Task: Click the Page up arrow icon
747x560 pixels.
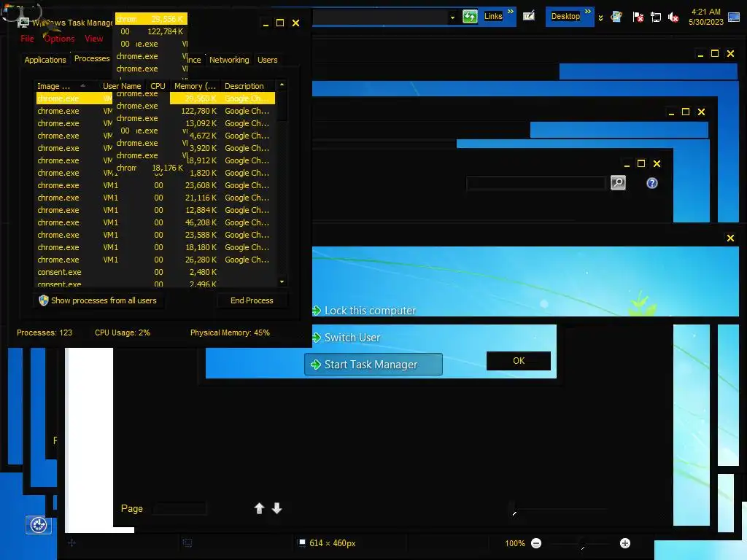Action: 259,508
